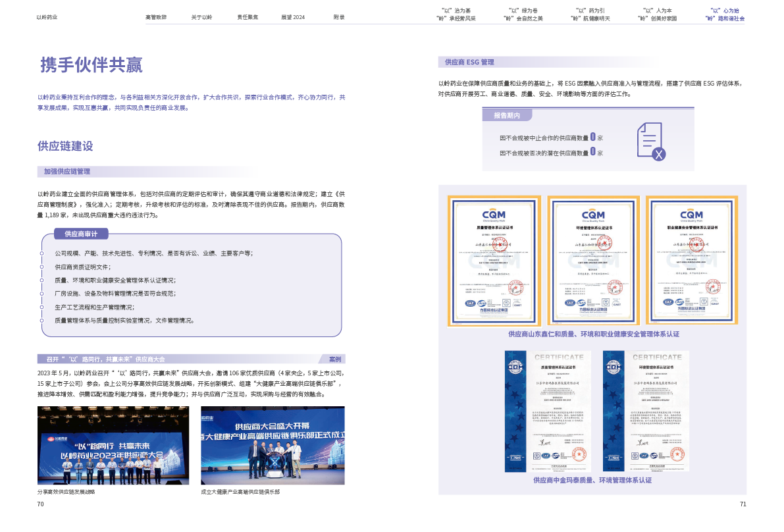Click the 以岭药业 title in the header
The height and width of the screenshot is (532, 784).
click(x=46, y=17)
